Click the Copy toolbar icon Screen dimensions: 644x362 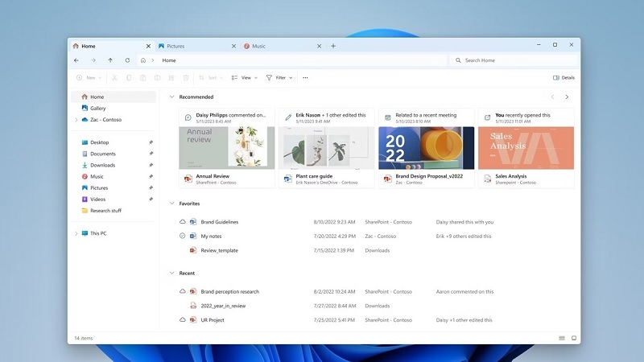tap(129, 77)
